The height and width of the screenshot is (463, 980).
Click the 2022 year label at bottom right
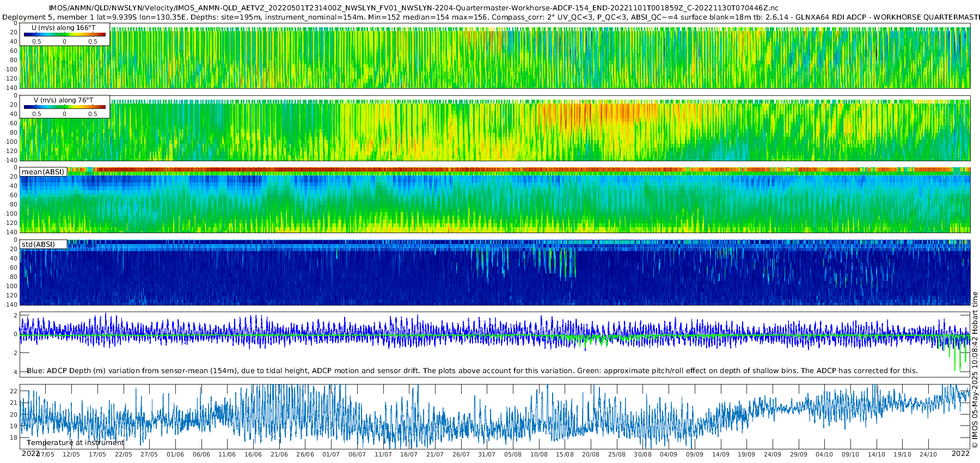[960, 453]
